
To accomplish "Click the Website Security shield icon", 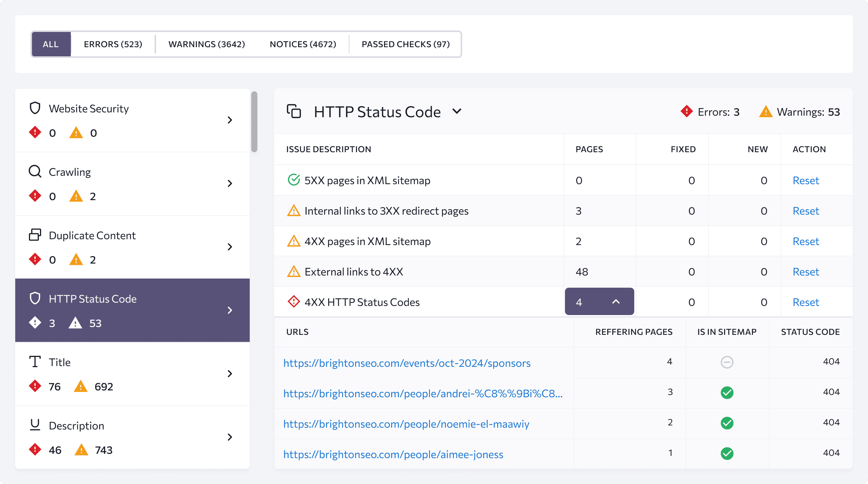I will 35,108.
